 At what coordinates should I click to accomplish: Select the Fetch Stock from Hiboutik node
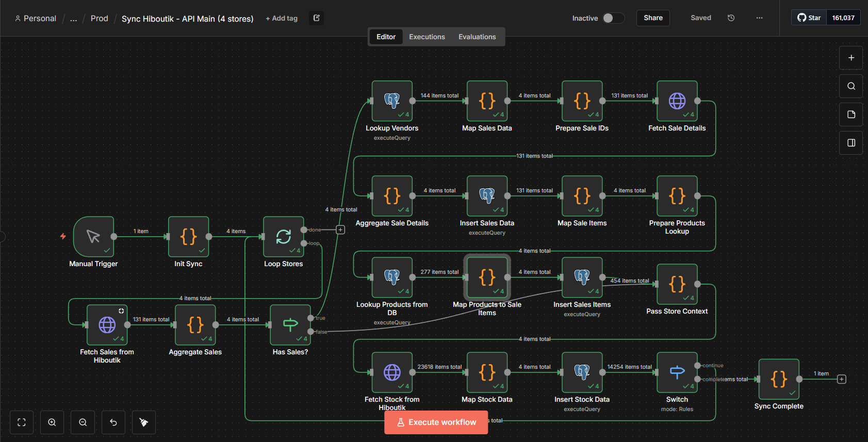point(392,372)
